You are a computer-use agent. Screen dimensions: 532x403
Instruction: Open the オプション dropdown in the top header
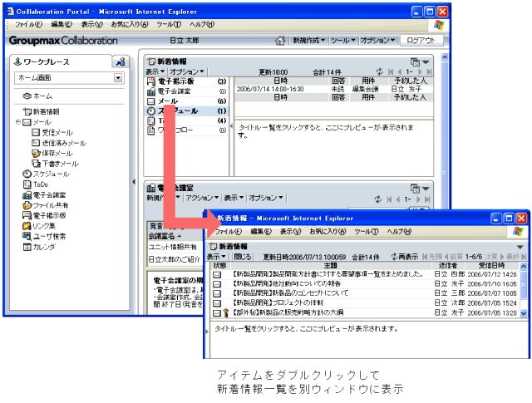click(377, 40)
